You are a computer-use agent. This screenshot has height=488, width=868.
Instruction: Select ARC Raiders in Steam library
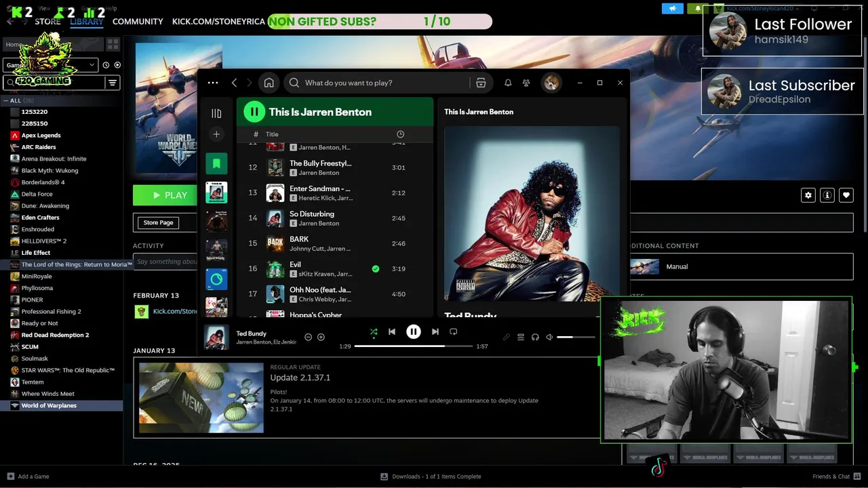coord(39,147)
